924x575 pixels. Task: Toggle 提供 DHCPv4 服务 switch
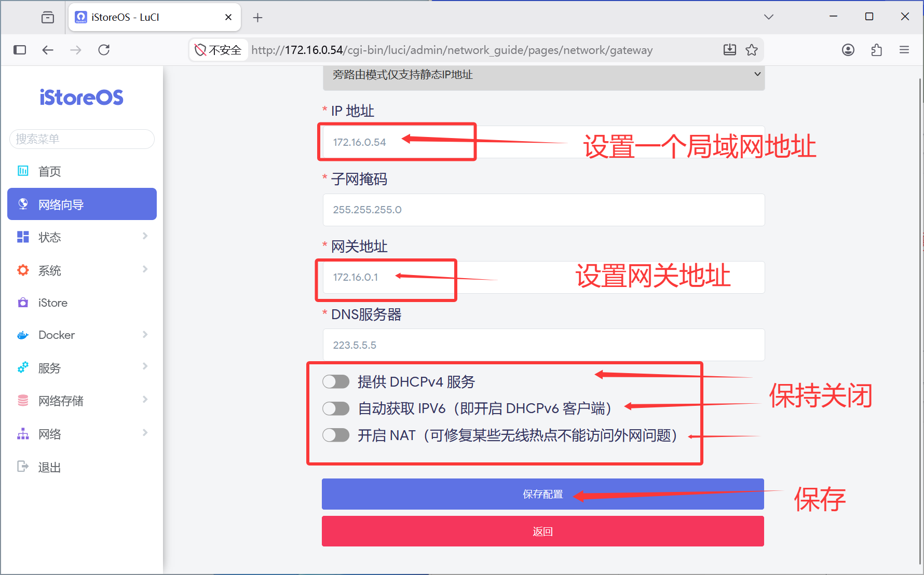(336, 382)
